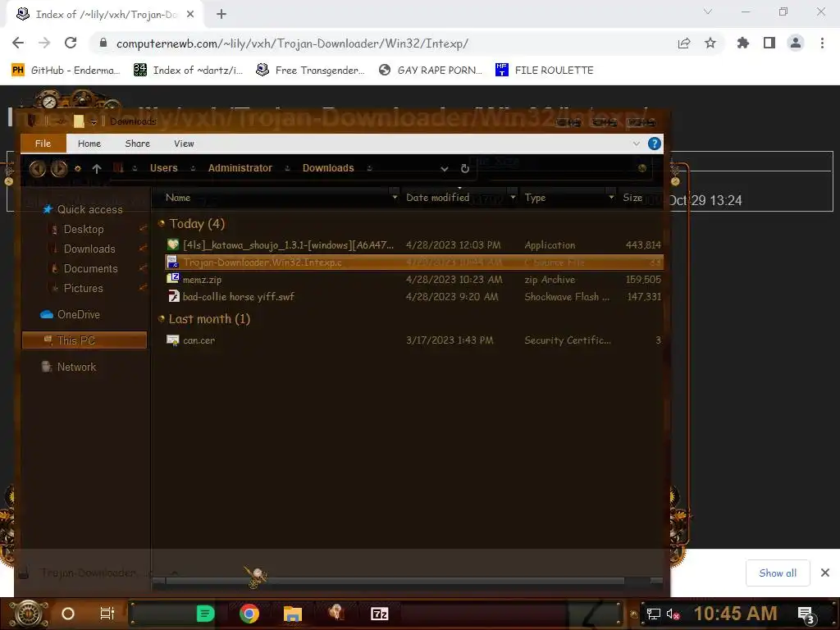
Task: Select This PC in navigation pane
Action: pyautogui.click(x=84, y=340)
